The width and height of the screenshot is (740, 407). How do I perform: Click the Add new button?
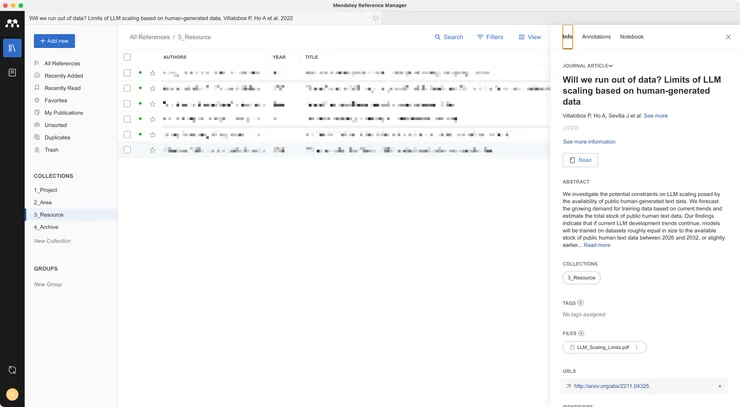coord(54,41)
